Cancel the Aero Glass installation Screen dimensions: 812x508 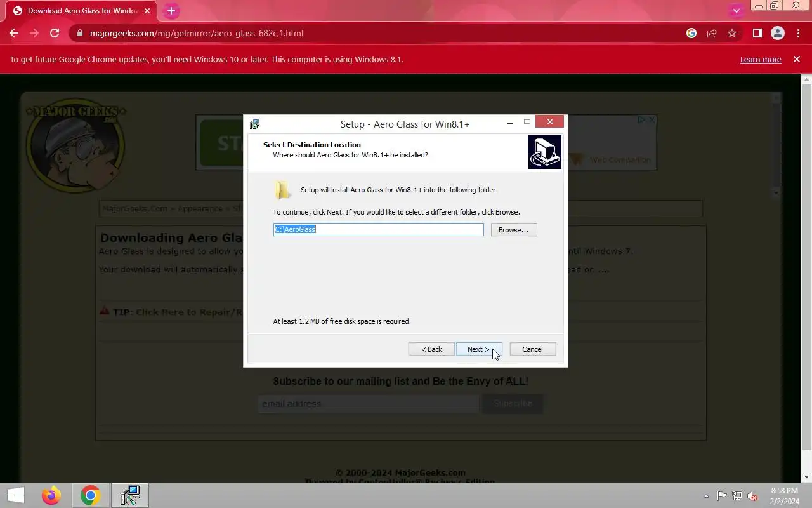(x=532, y=349)
